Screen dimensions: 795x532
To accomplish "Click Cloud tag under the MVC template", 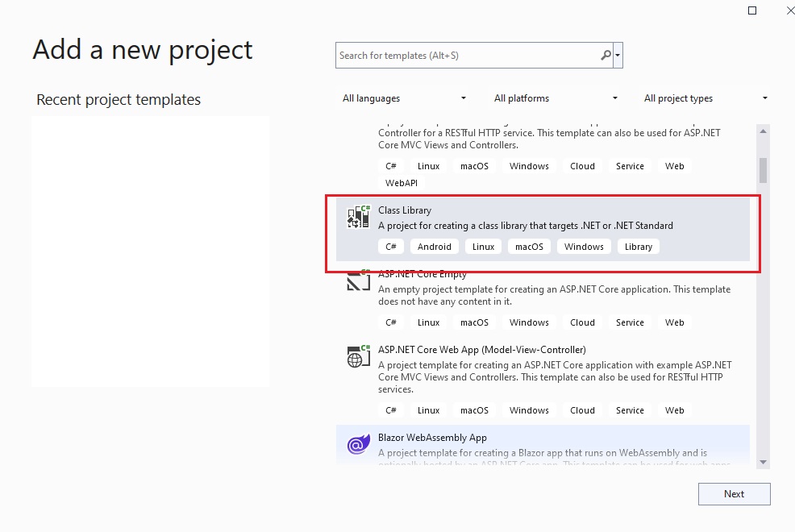I will point(583,410).
